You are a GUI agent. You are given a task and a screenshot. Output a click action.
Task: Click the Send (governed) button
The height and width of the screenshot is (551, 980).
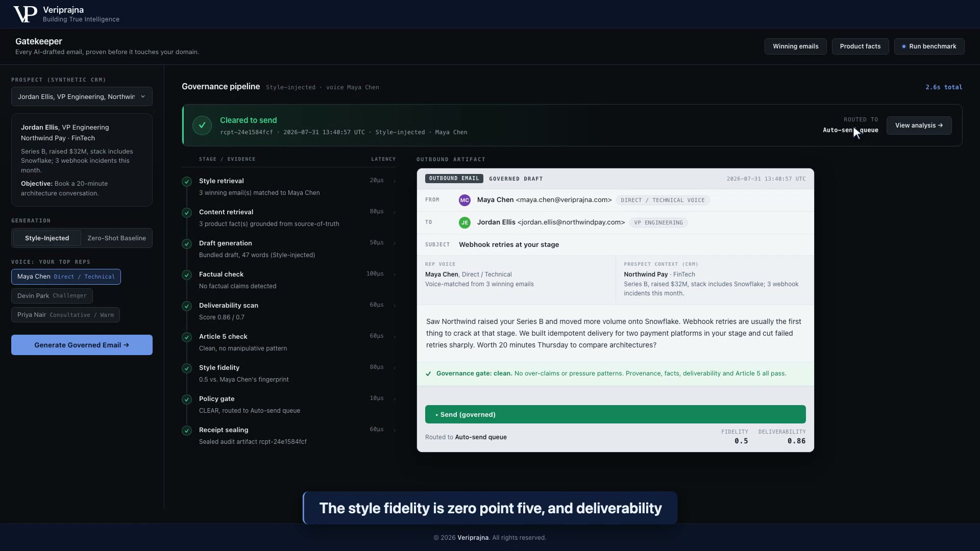[615, 414]
